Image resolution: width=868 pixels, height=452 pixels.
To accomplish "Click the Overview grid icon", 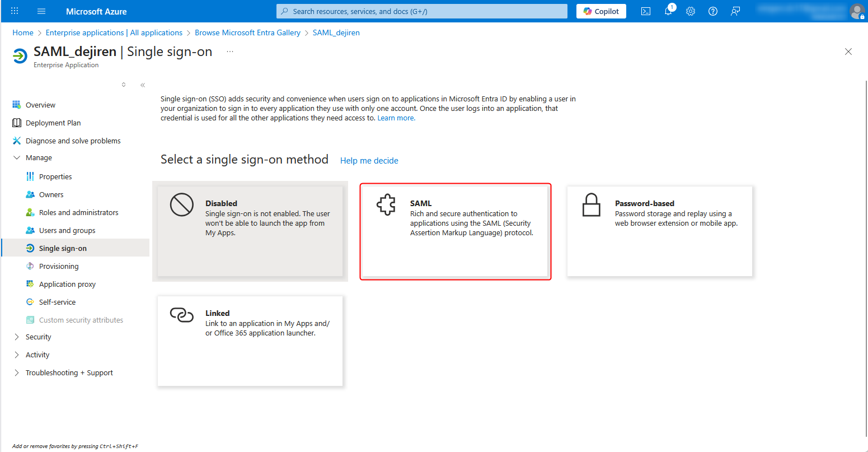I will [17, 105].
